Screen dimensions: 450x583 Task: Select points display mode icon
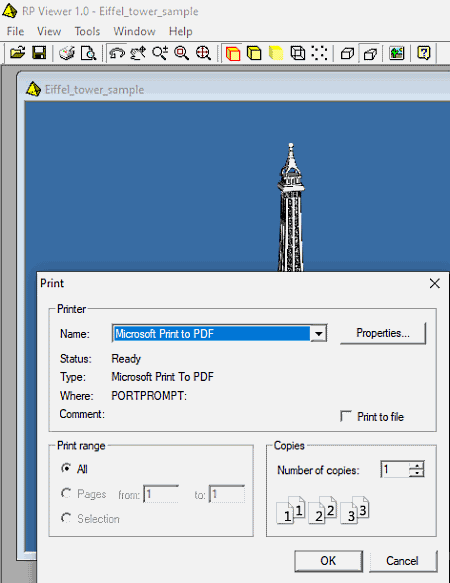(x=319, y=53)
